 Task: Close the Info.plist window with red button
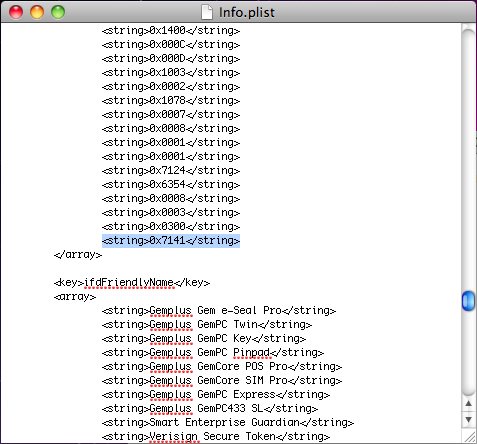point(16,12)
